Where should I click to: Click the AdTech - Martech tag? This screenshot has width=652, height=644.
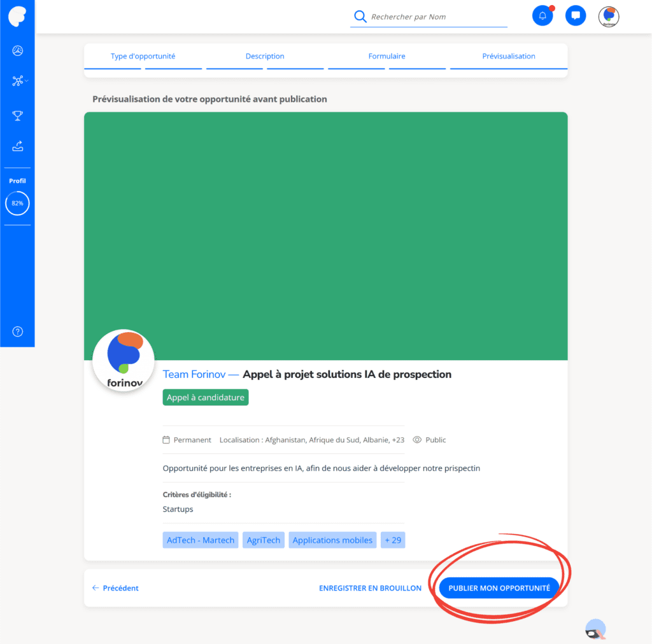(x=201, y=540)
